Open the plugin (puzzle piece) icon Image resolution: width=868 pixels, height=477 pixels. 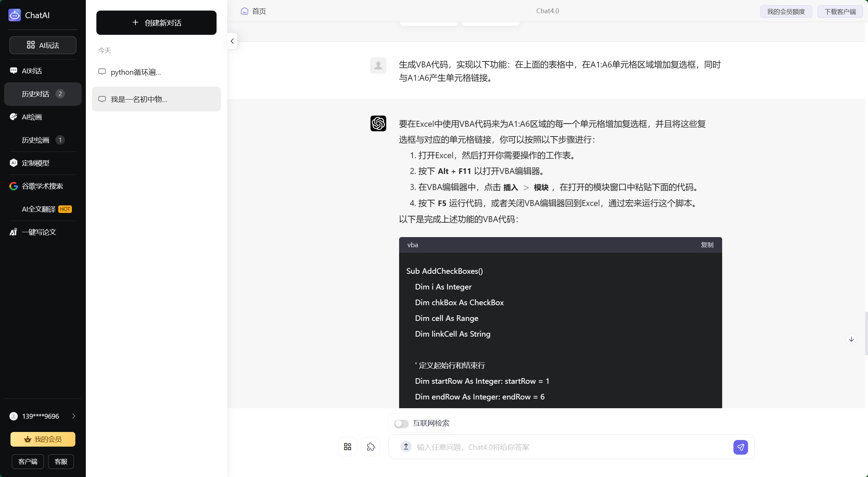pyautogui.click(x=371, y=447)
